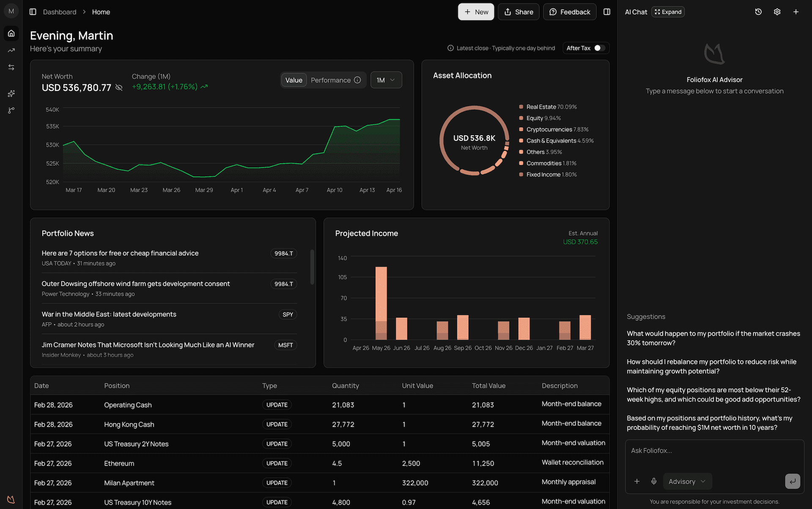Image resolution: width=812 pixels, height=509 pixels.
Task: Select the rebalance portfolio suggestion
Action: [712, 366]
